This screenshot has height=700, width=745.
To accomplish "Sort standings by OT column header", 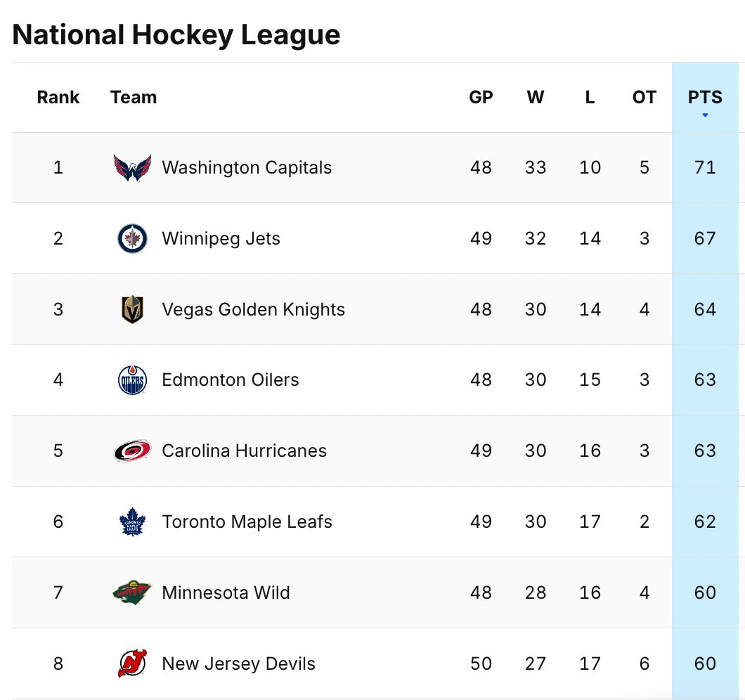I will [644, 98].
